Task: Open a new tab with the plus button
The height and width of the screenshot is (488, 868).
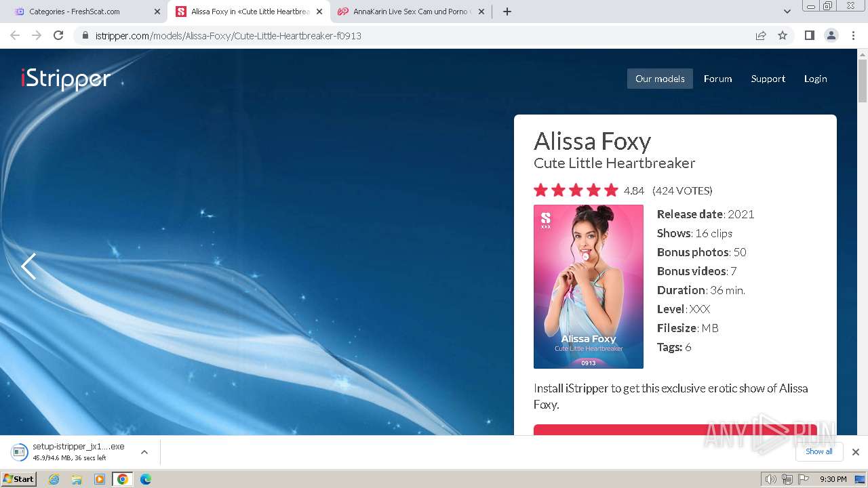Action: point(507,12)
